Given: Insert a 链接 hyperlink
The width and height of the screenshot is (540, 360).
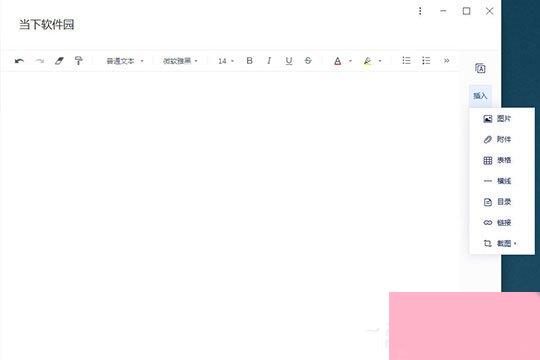Looking at the screenshot, I should pos(502,223).
